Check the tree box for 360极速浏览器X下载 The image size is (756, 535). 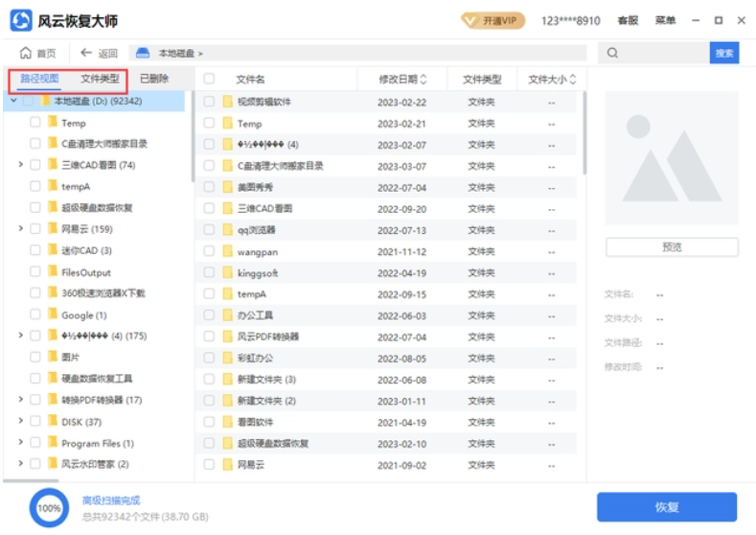(35, 292)
